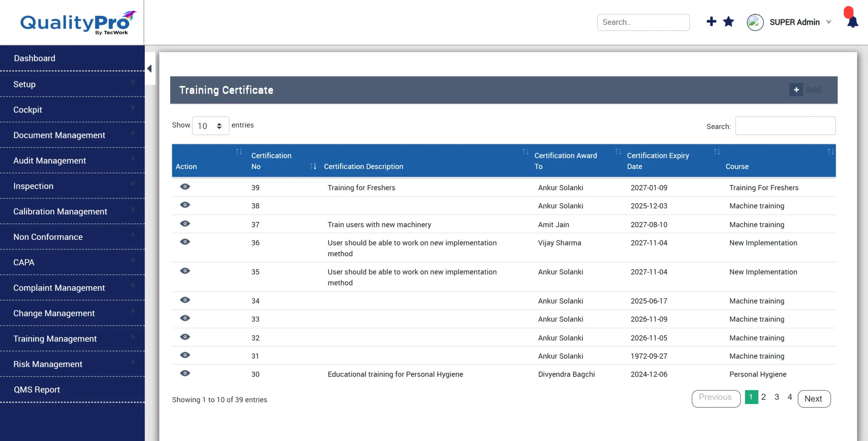This screenshot has height=441, width=868.
Task: View certificate 35 using eye icon
Action: [x=185, y=271]
